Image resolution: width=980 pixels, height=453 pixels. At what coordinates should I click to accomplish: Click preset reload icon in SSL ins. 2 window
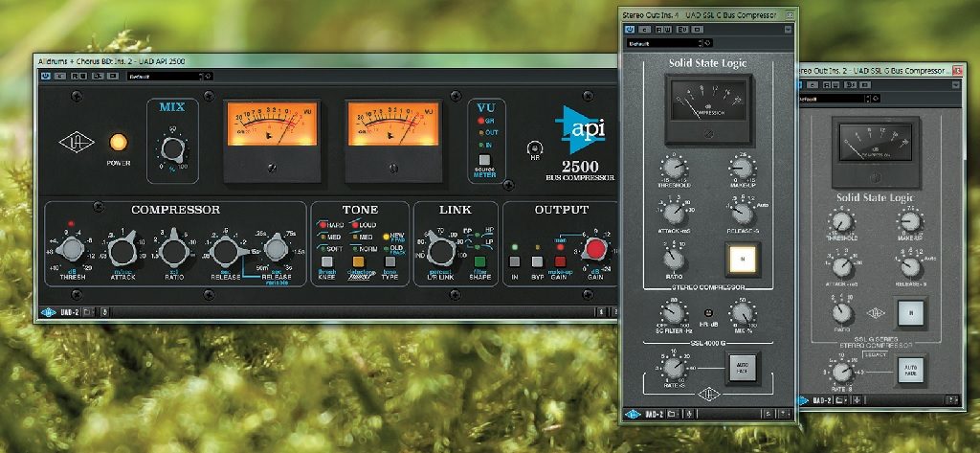[x=875, y=99]
